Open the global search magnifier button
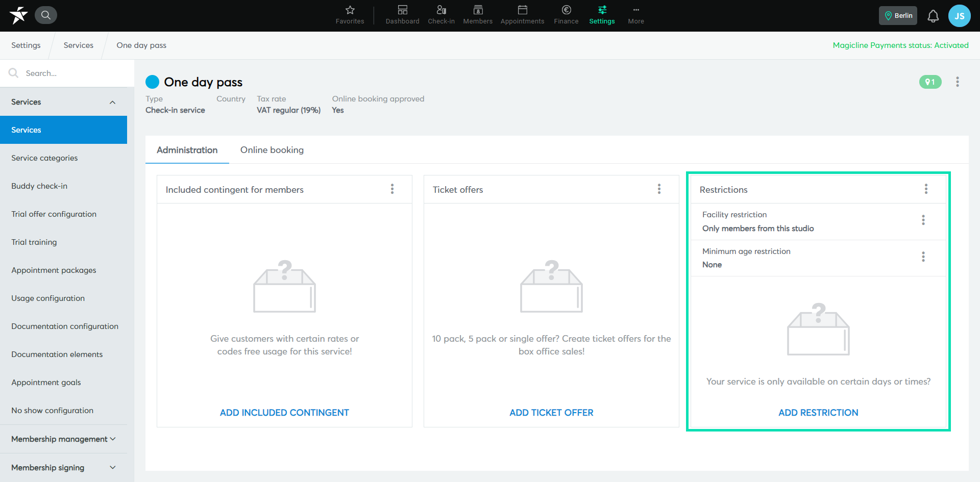 pyautogui.click(x=46, y=15)
